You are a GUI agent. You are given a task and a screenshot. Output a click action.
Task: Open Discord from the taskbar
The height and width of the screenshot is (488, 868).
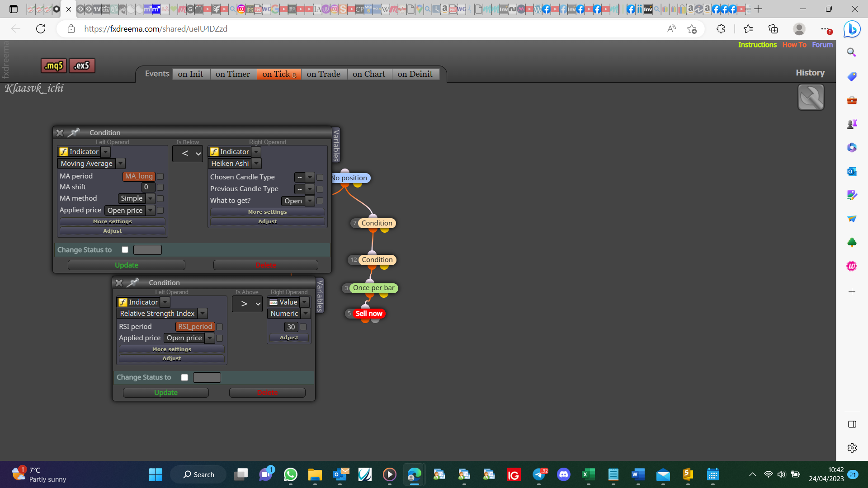pyautogui.click(x=563, y=474)
